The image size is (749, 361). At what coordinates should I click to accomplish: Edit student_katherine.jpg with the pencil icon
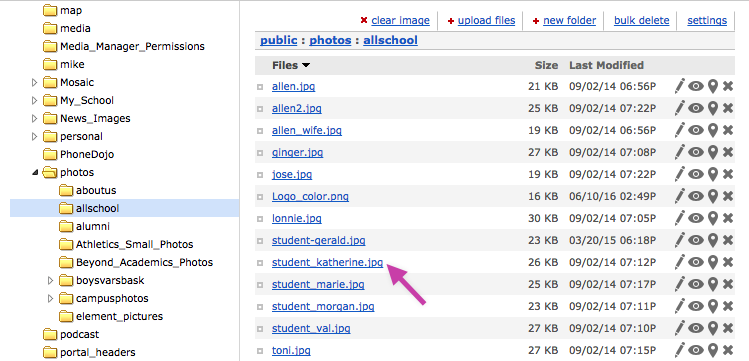679,262
